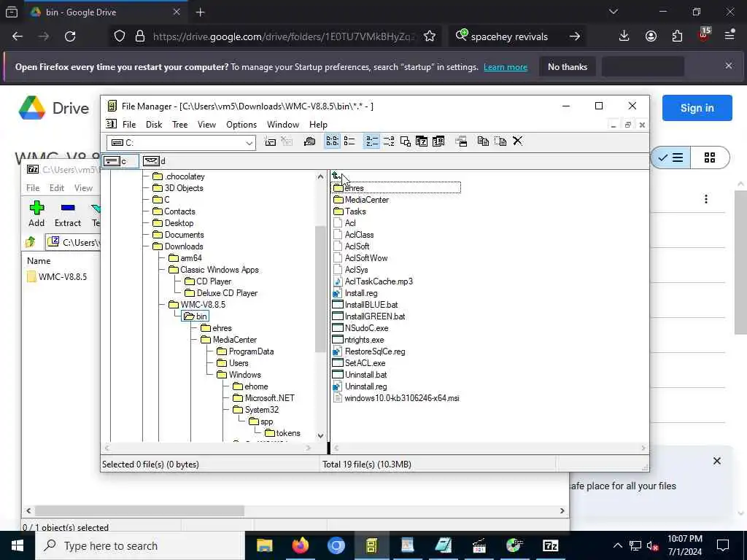Open Firefox from the taskbar
The image size is (747, 560).
pyautogui.click(x=301, y=545)
